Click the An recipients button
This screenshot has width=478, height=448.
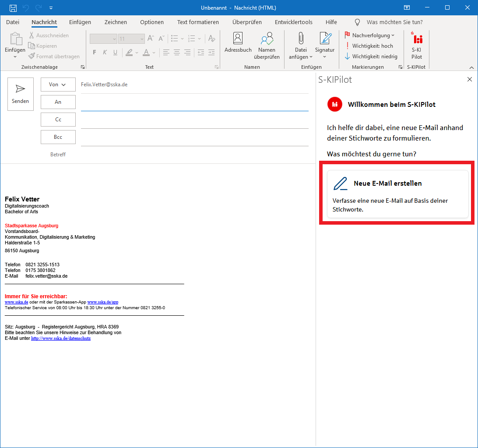(58, 102)
